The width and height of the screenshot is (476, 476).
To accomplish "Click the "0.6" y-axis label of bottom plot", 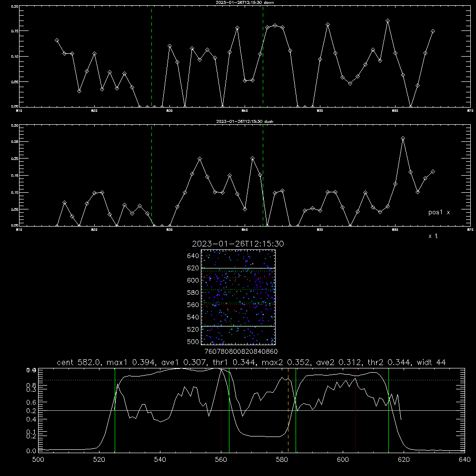I will [31, 402].
